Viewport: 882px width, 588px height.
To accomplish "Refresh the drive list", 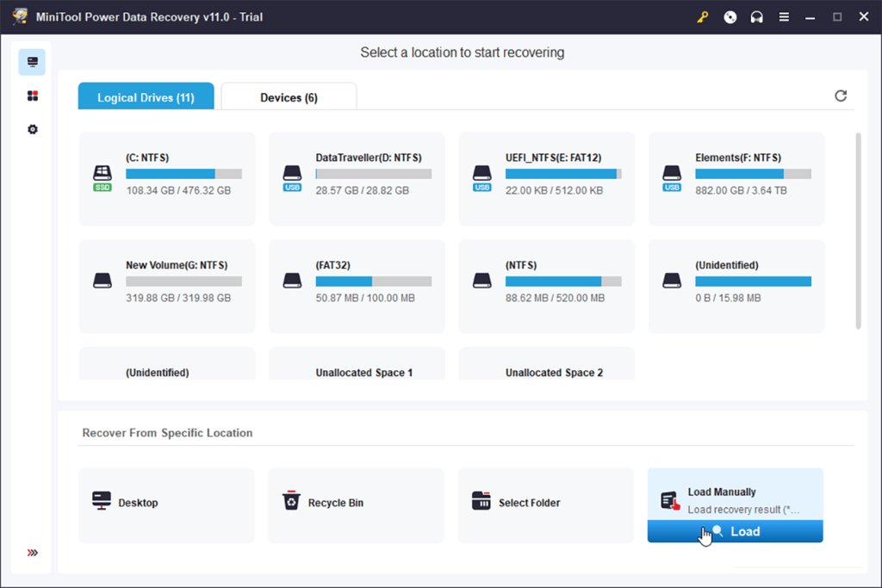I will (x=841, y=96).
